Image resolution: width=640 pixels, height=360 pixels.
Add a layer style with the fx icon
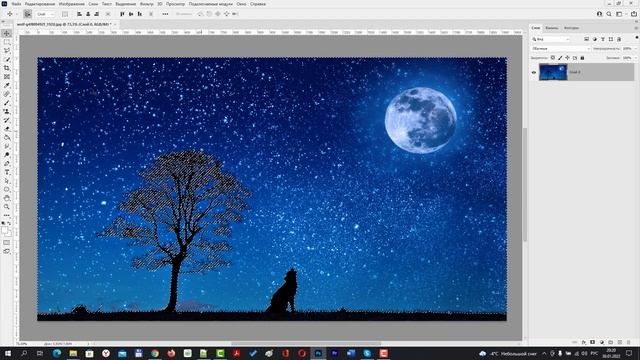[x=584, y=342]
